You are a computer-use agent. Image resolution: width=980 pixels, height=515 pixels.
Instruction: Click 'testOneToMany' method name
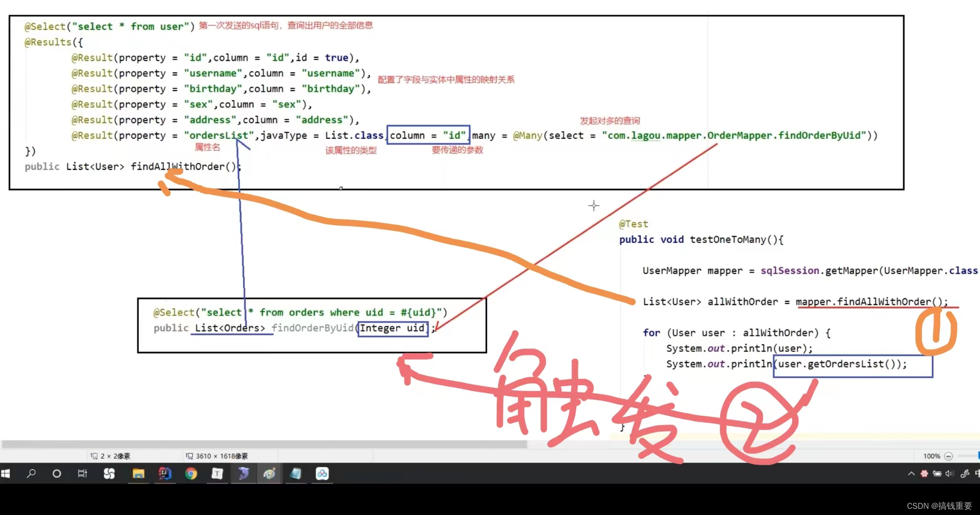(728, 239)
